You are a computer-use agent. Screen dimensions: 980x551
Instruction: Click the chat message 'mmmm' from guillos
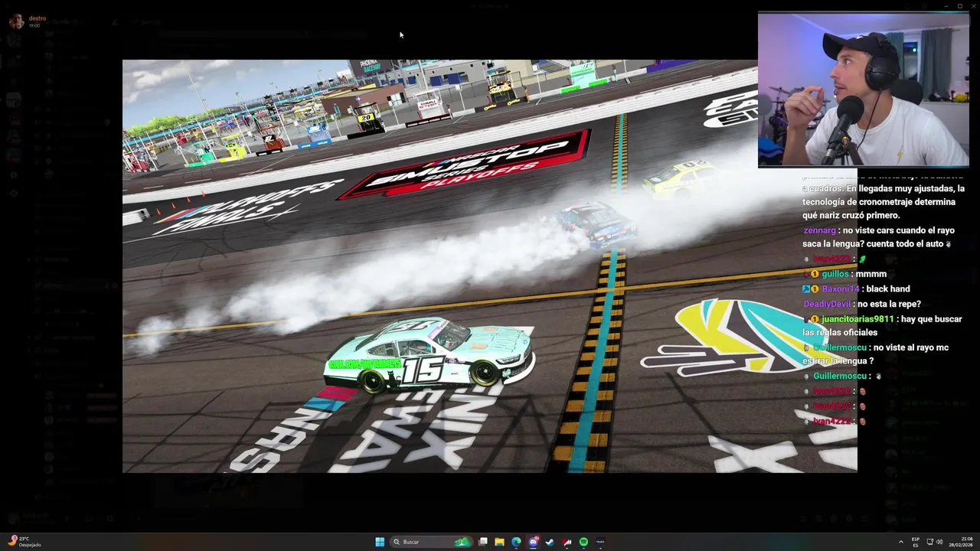871,274
